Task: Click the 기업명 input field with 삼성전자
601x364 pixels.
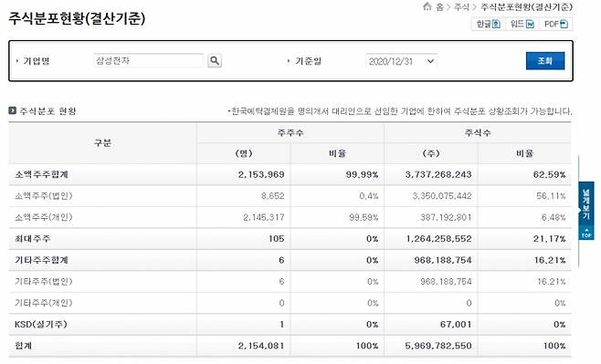Action: pyautogui.click(x=149, y=60)
